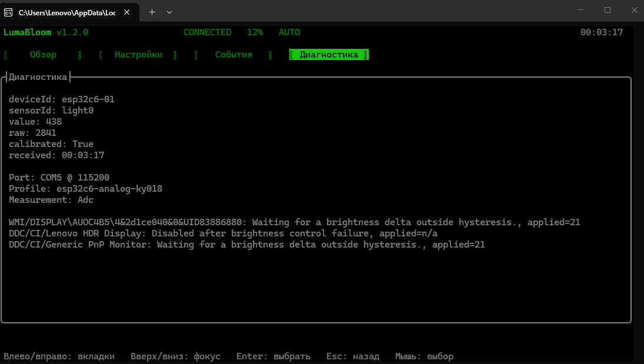644x364 pixels.
Task: Click the 00:03:17 clock in the header
Action: pyautogui.click(x=601, y=32)
